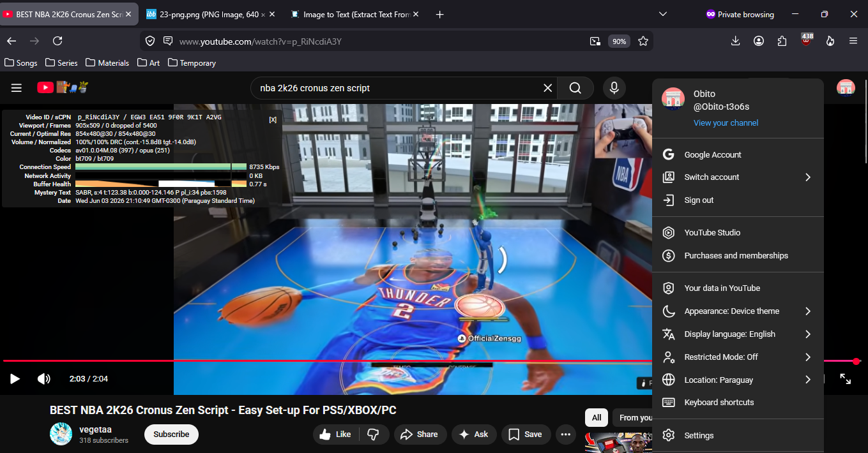View your channel link
The height and width of the screenshot is (453, 868).
(x=726, y=123)
